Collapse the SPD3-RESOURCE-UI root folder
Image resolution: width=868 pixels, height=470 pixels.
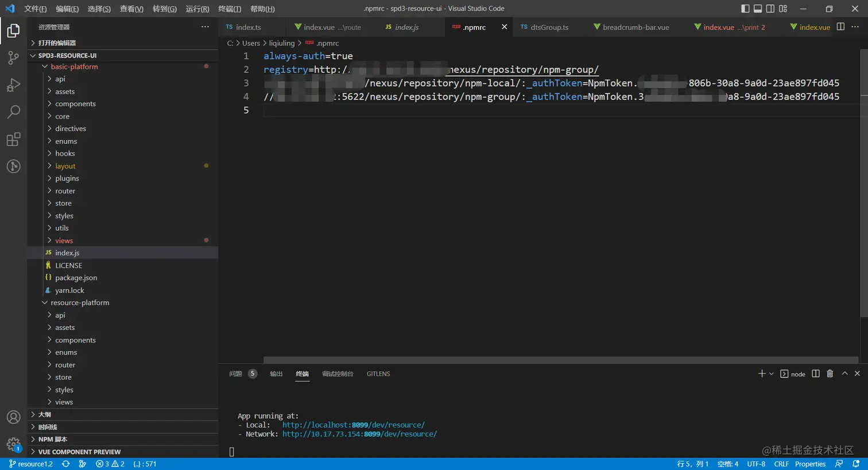pos(123,56)
